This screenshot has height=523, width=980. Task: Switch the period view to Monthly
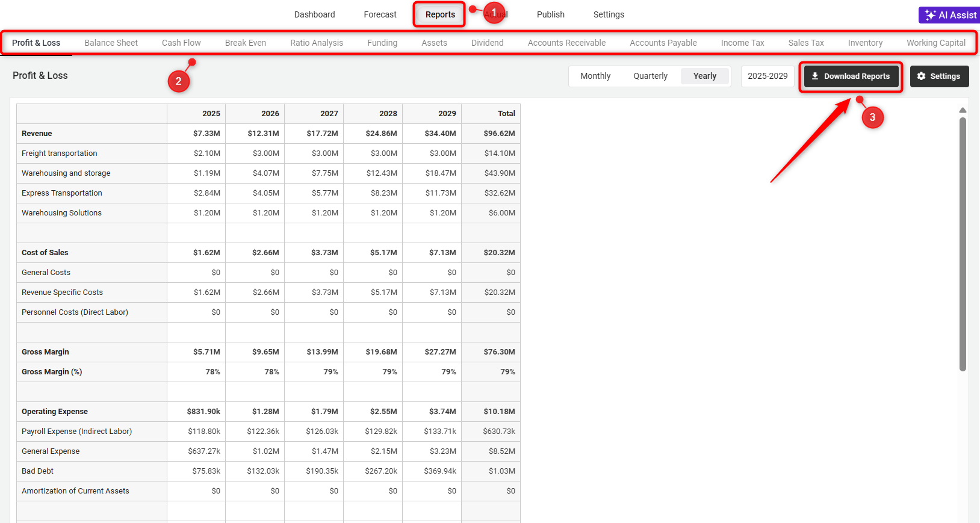(595, 76)
